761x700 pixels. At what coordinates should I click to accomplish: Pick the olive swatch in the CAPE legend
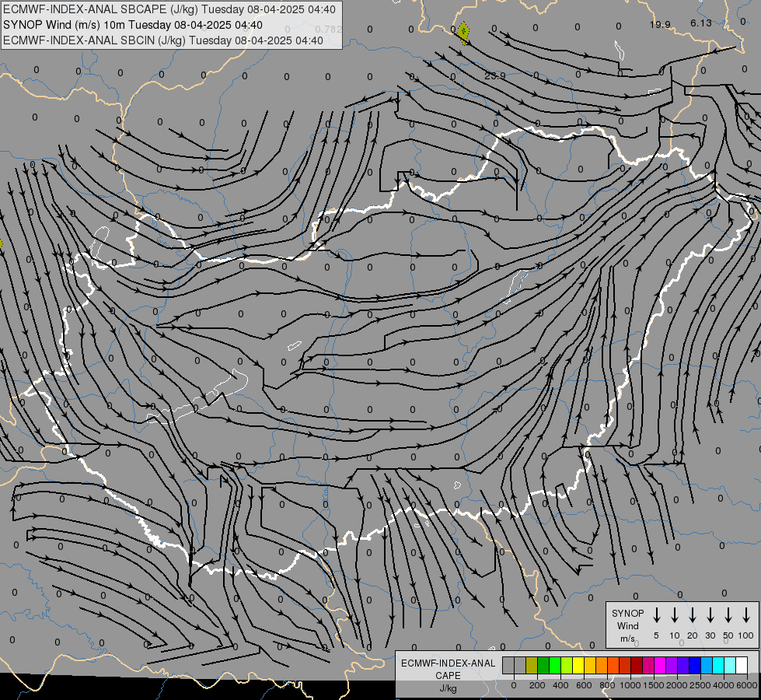pyautogui.click(x=532, y=666)
